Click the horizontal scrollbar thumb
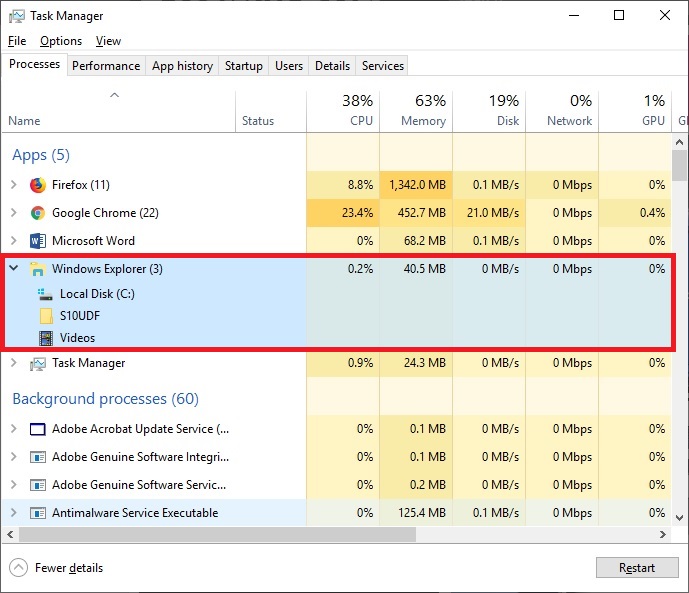689x593 pixels. tap(217, 535)
